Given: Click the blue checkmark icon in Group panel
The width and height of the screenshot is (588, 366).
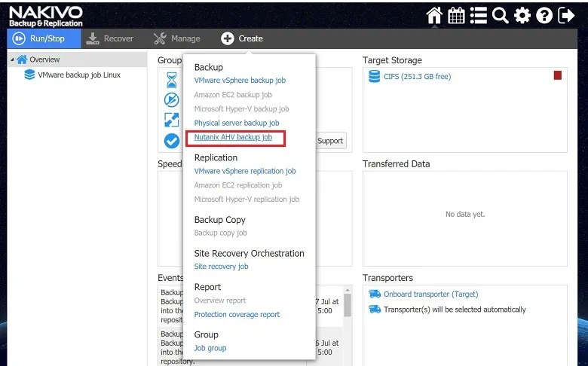Looking at the screenshot, I should tap(172, 140).
